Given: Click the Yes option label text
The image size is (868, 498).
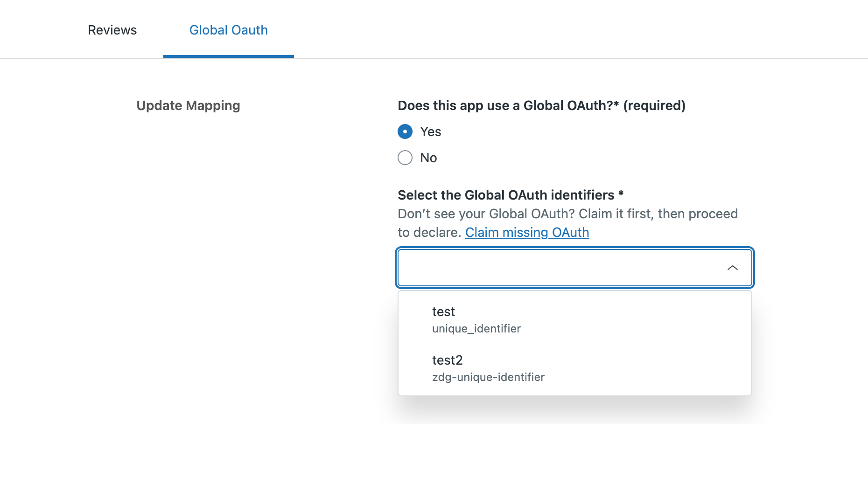Looking at the screenshot, I should coord(430,131).
